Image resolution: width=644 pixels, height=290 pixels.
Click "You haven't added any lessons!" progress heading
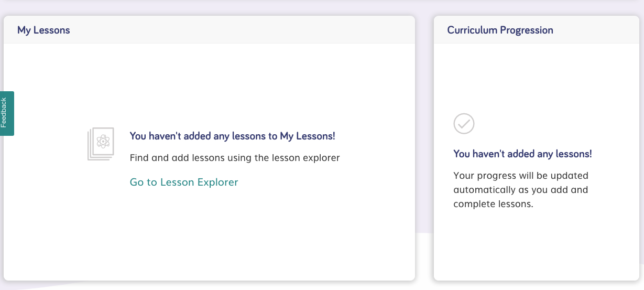522,154
